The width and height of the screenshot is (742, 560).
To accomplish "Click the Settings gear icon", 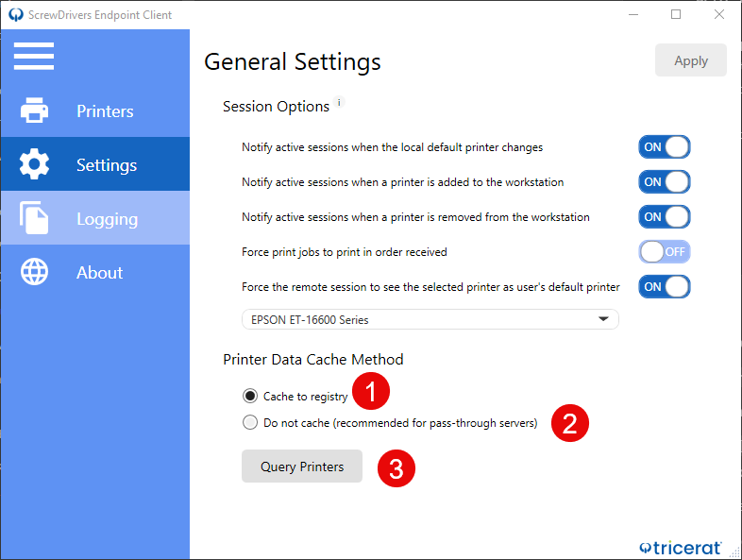I will (x=35, y=165).
